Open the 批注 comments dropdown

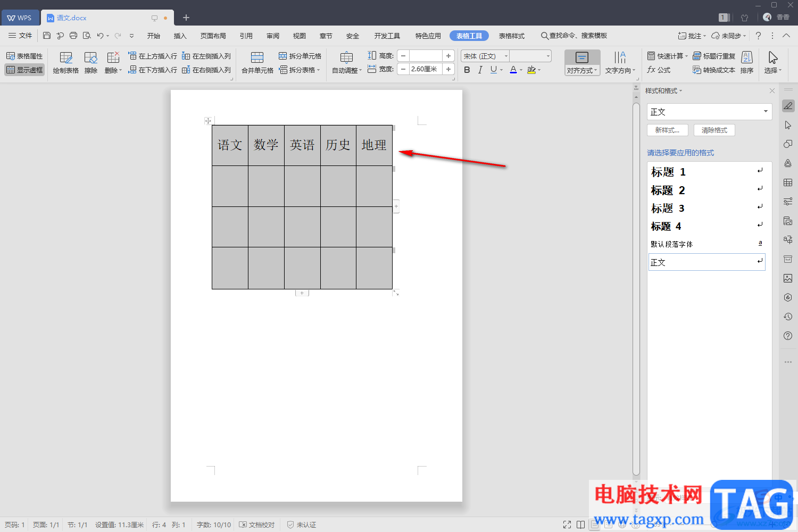pyautogui.click(x=692, y=36)
